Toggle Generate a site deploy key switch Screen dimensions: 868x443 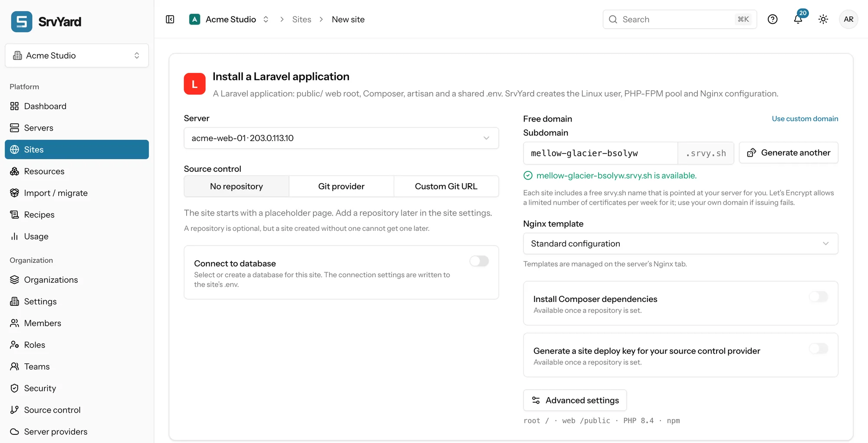point(819,348)
